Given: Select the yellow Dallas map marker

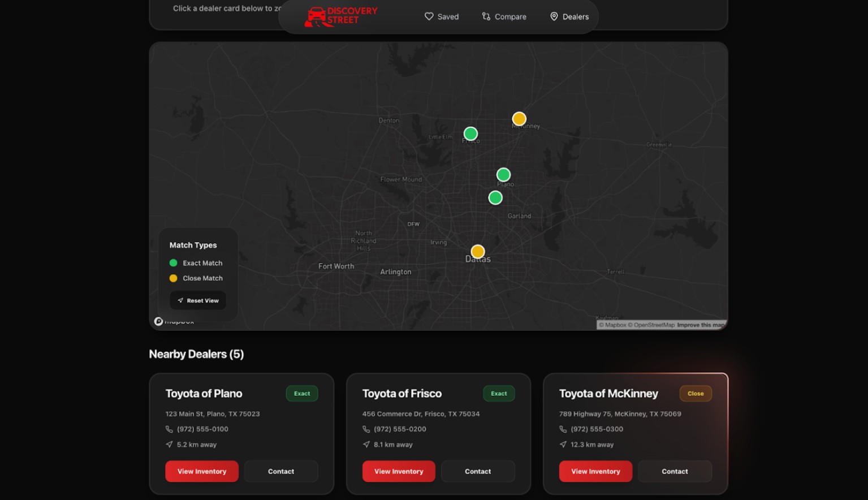Looking at the screenshot, I should pyautogui.click(x=478, y=251).
